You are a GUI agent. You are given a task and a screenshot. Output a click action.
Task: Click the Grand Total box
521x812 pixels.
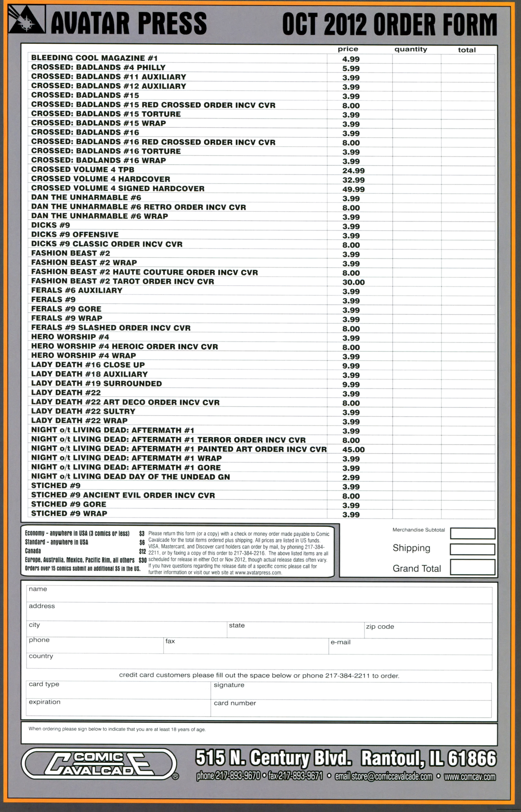472,567
